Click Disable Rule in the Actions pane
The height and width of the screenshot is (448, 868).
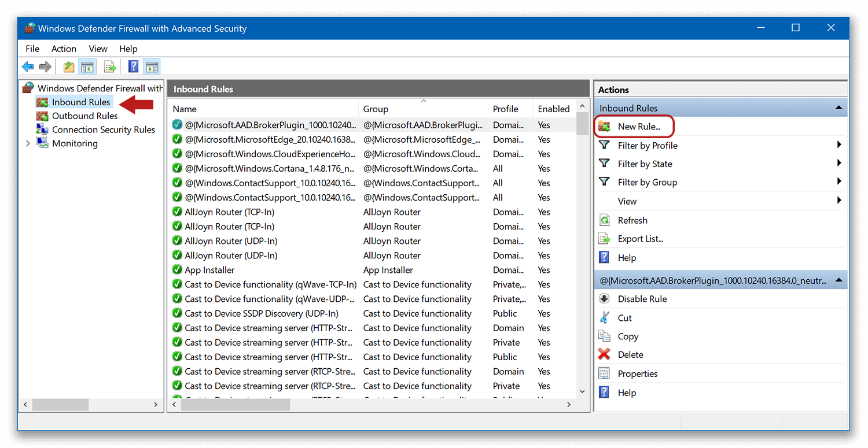click(642, 299)
